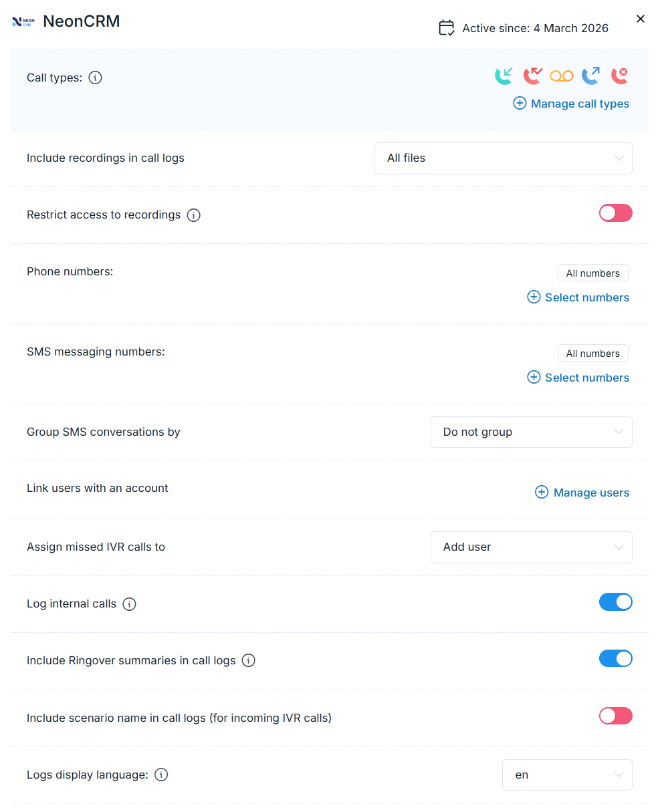
Task: Click the orange voicemail icon
Action: tap(562, 76)
